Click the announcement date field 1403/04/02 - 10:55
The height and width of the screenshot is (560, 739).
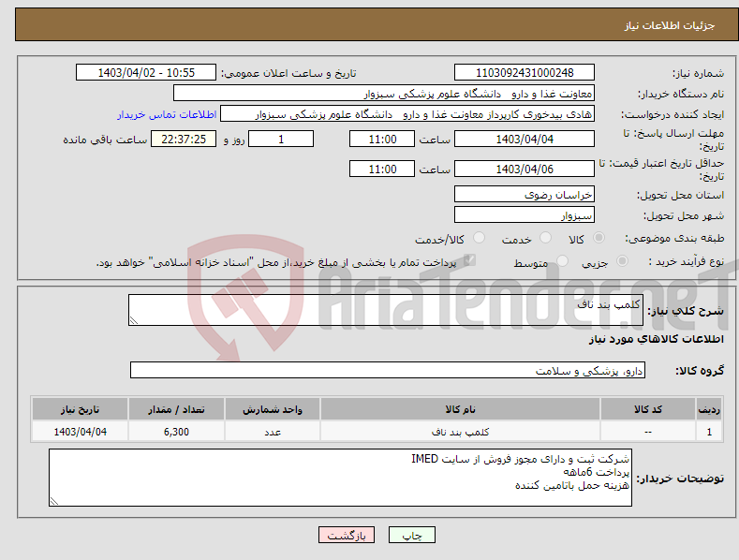tap(146, 73)
